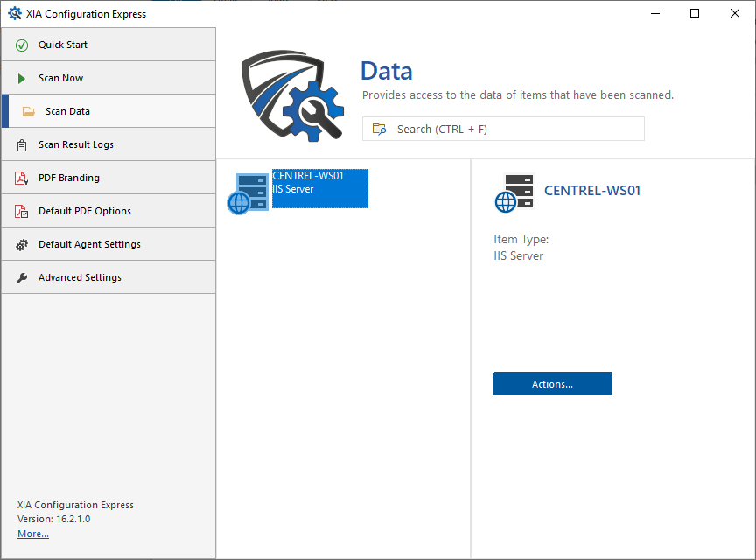The height and width of the screenshot is (560, 756).
Task: Click the IIS Server icon in item list
Action: coord(248,194)
